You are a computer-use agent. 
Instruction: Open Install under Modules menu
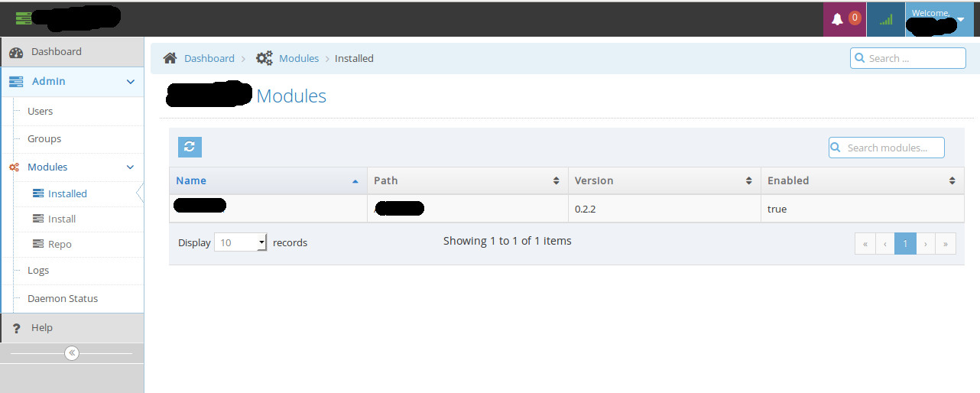point(61,219)
